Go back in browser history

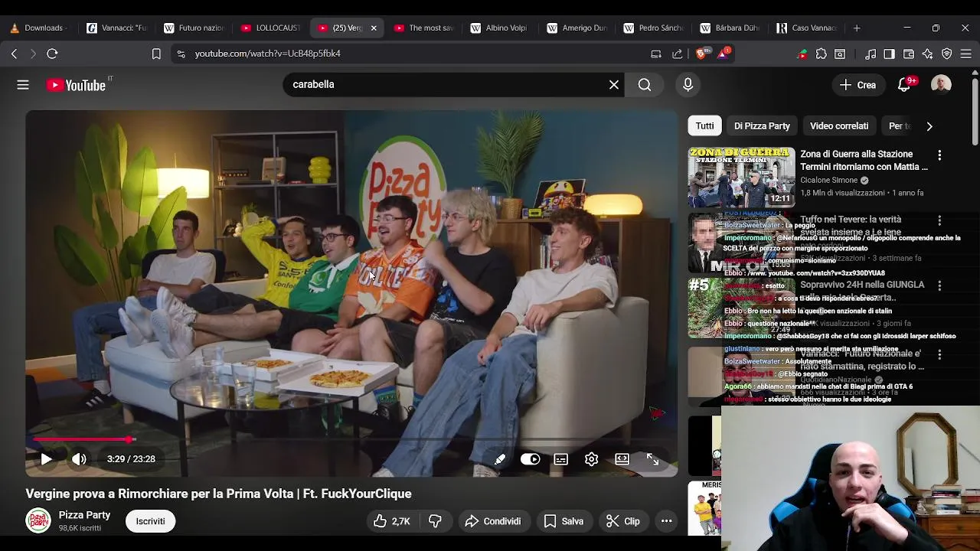pos(14,54)
